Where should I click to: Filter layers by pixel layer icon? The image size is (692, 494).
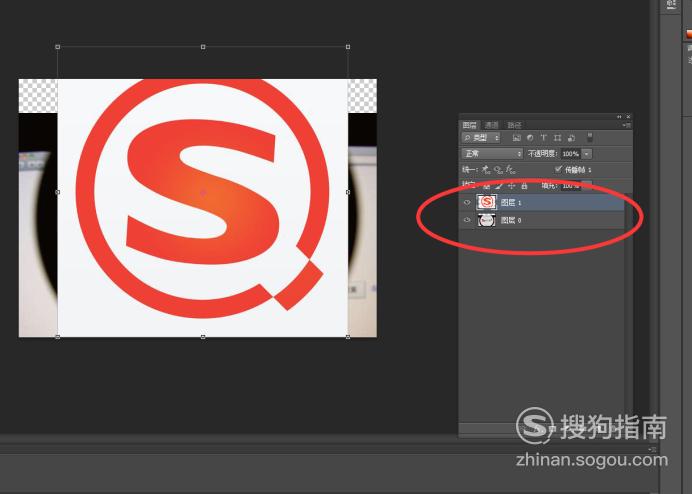click(516, 138)
